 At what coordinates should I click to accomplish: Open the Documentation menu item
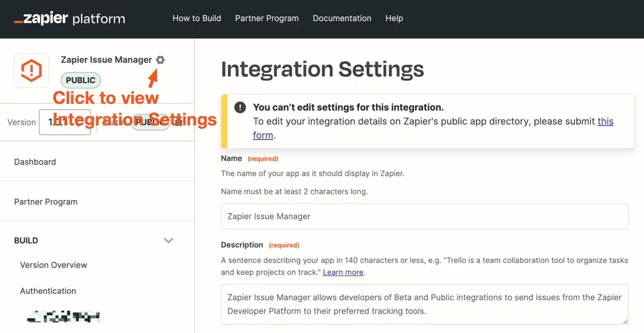pyautogui.click(x=342, y=19)
